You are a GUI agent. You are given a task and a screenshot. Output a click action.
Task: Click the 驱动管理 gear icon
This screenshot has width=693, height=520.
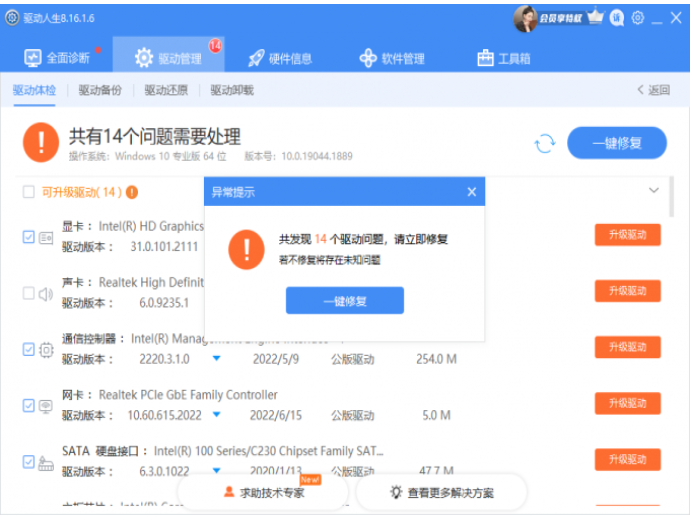144,58
